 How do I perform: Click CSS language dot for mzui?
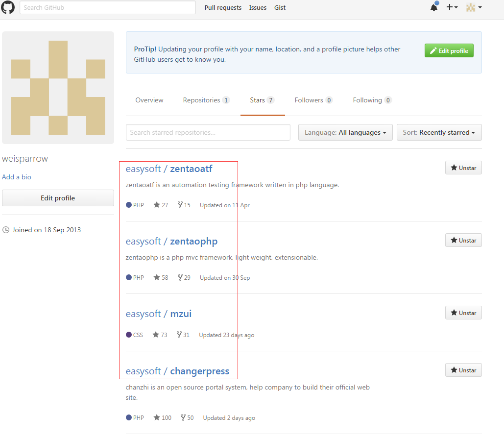(129, 335)
